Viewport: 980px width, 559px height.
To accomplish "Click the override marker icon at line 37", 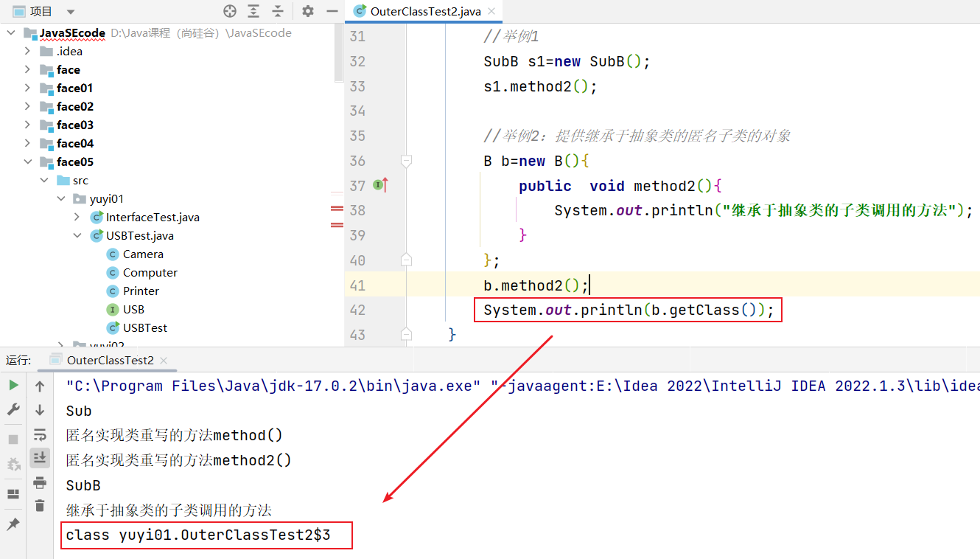I will [380, 185].
